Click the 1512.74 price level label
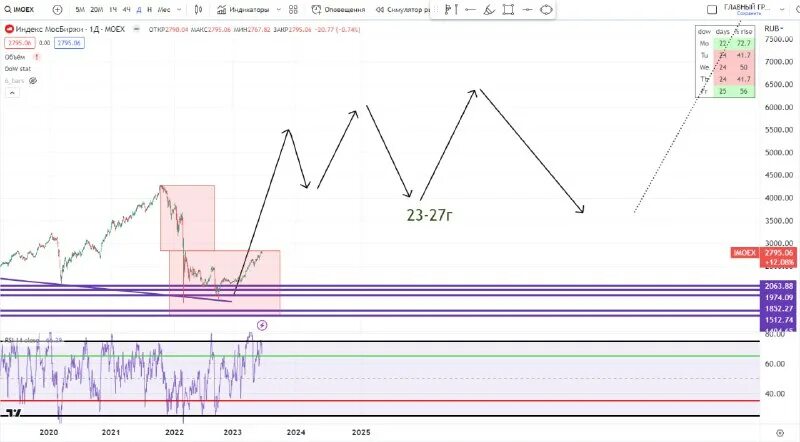 (779, 320)
